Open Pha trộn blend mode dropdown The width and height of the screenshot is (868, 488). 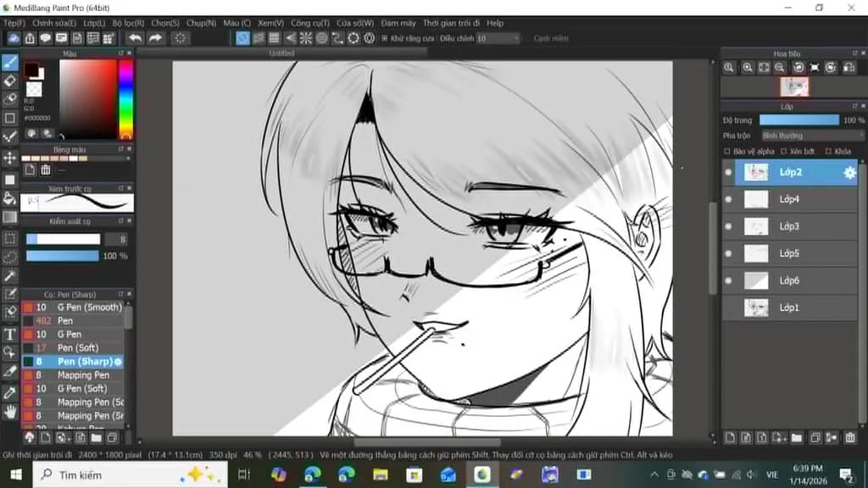coord(811,136)
